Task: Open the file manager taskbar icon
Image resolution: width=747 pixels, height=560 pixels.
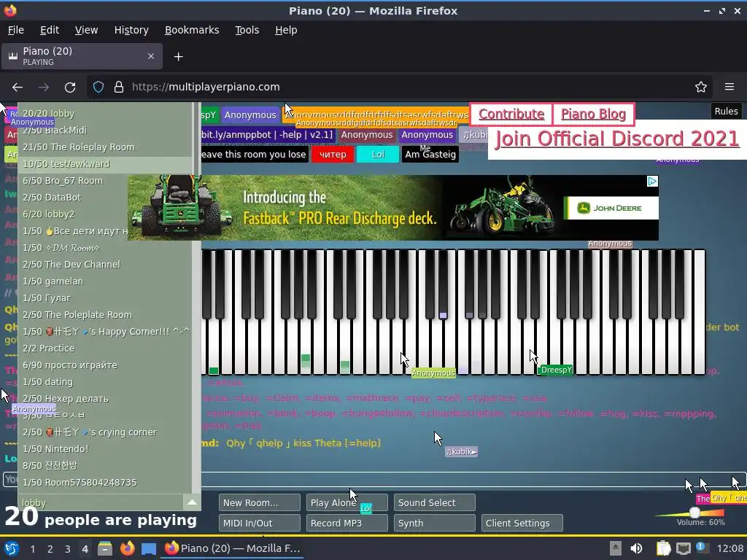Action: pos(105,548)
